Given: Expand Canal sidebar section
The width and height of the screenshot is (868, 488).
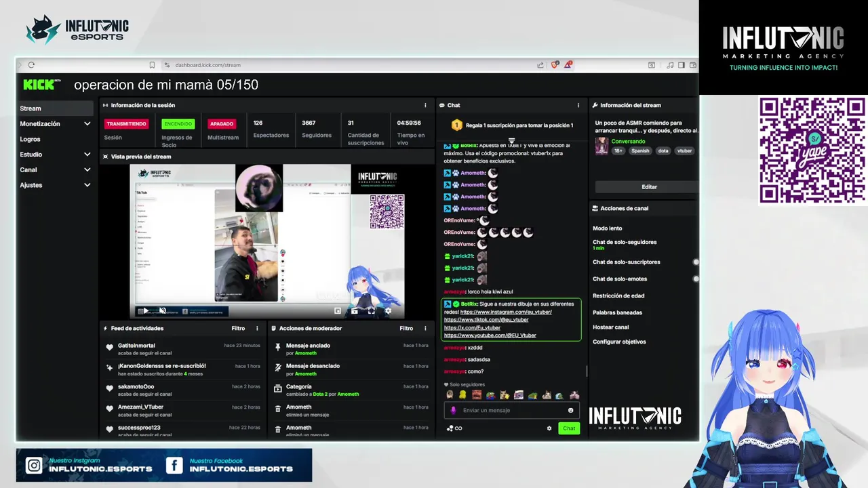Looking at the screenshot, I should coord(87,170).
